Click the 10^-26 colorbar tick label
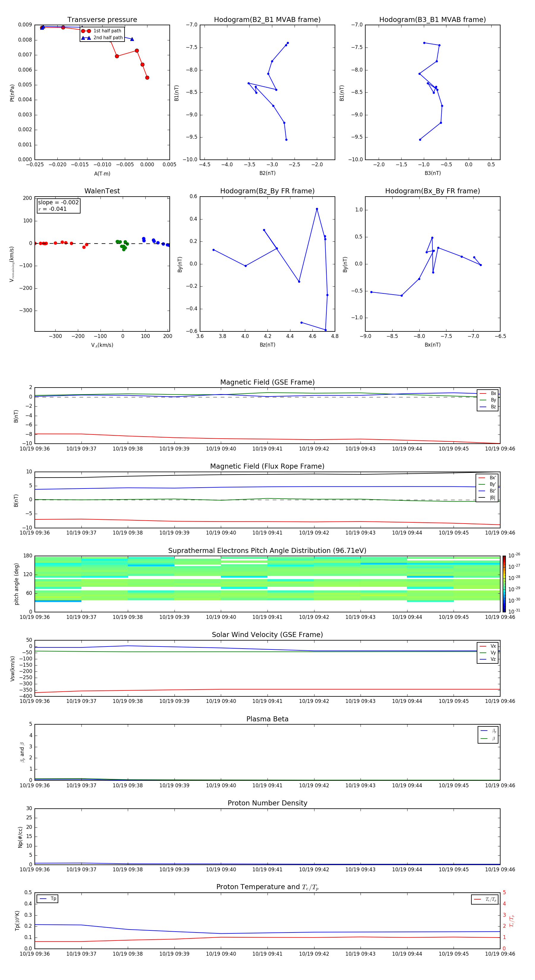The image size is (535, 980). [514, 555]
